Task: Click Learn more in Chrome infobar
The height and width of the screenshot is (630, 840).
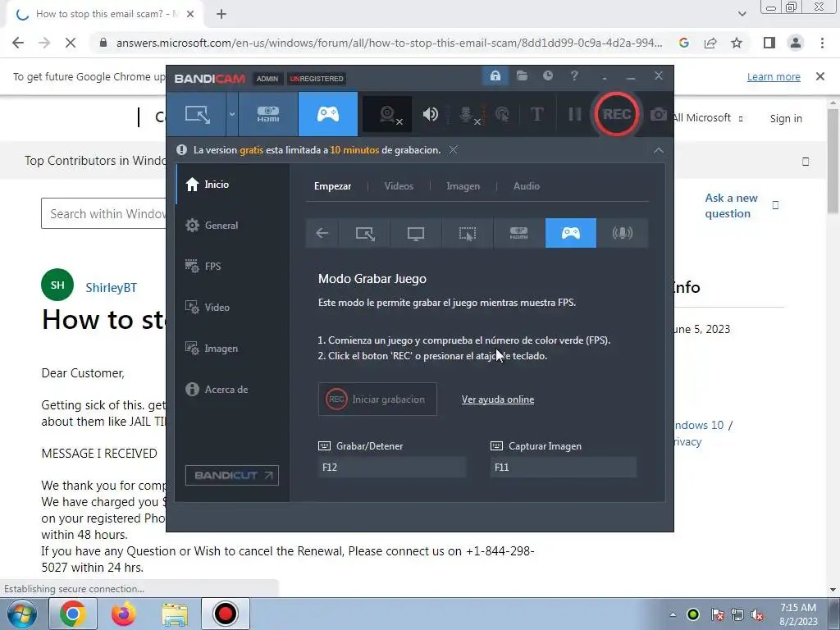Action: [x=774, y=76]
